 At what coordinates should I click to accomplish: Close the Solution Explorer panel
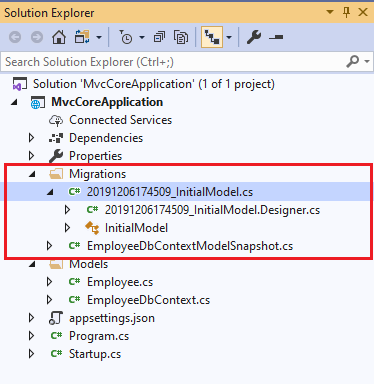[x=363, y=12]
